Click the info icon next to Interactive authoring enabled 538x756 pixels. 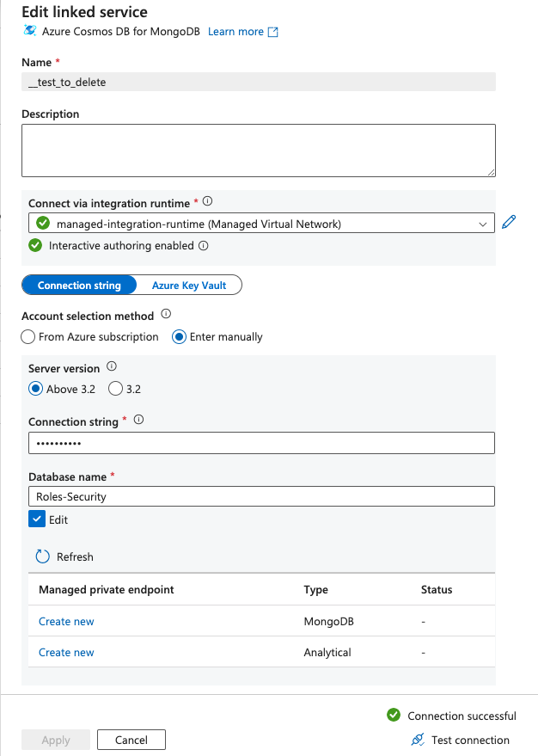[204, 245]
